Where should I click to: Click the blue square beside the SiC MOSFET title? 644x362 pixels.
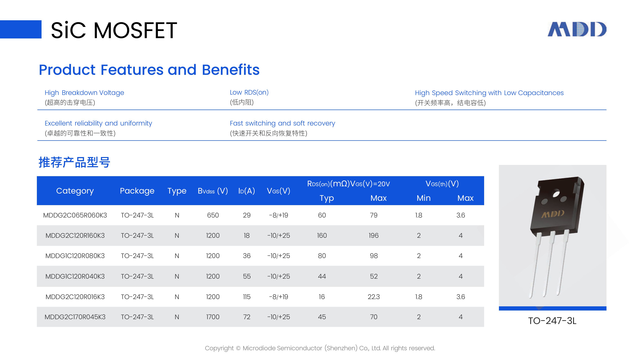point(21,29)
